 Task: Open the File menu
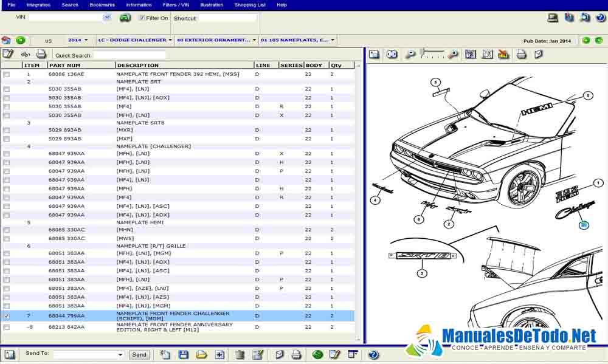point(11,5)
